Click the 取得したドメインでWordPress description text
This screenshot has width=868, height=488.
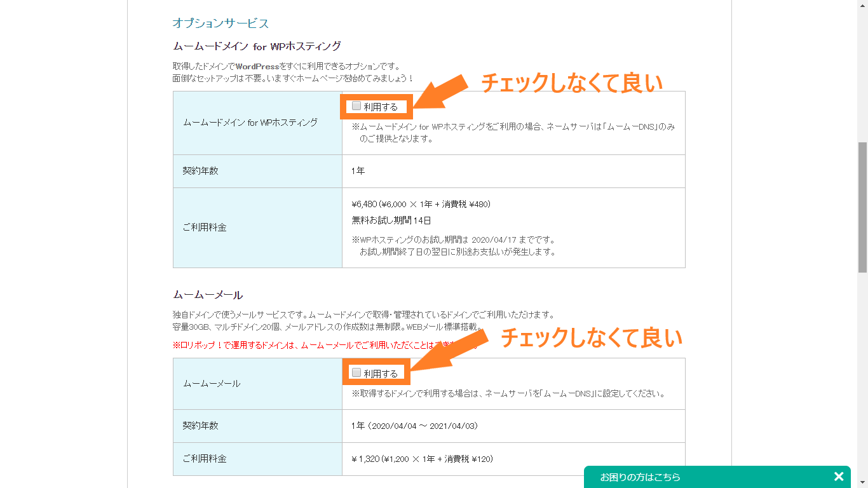click(286, 66)
